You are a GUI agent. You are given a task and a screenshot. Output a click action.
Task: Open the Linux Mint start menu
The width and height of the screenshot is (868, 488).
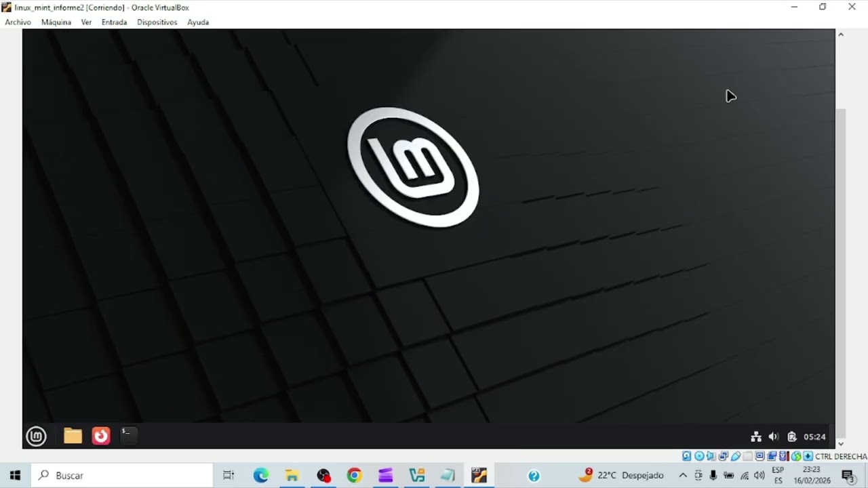(x=36, y=436)
